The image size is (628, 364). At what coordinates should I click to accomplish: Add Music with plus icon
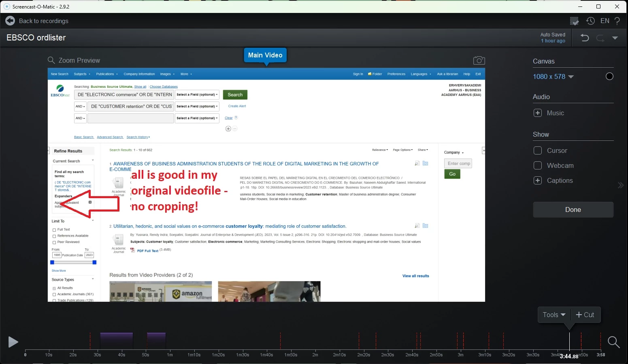click(x=538, y=113)
